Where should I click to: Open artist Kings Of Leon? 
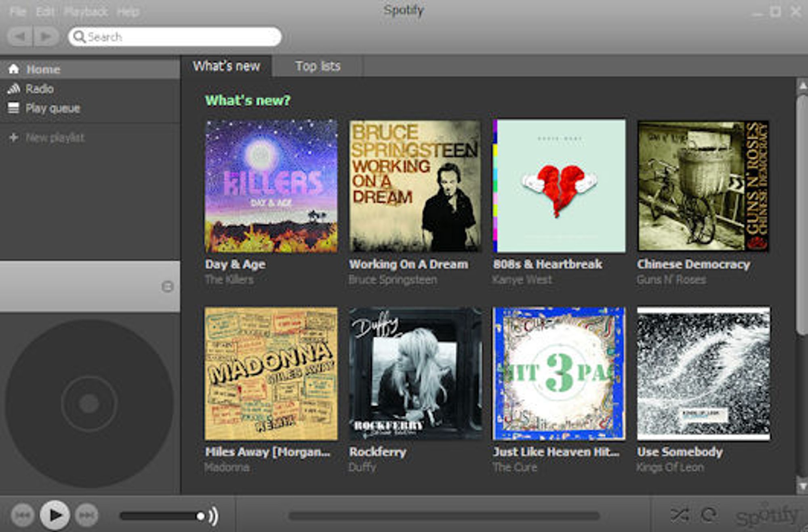[670, 467]
